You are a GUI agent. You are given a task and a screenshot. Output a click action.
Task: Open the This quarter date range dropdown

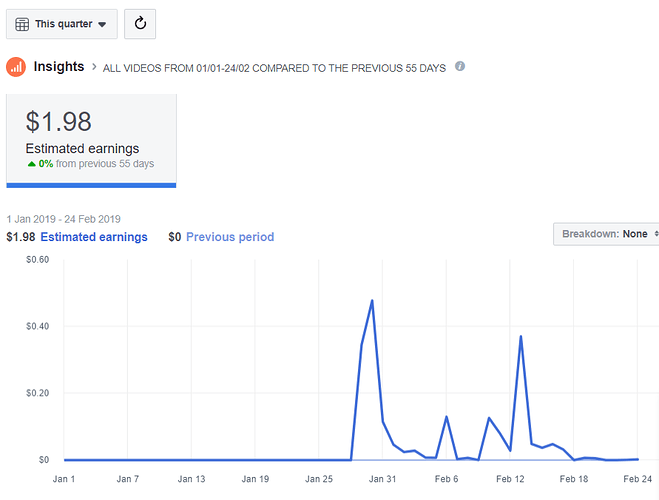point(62,24)
